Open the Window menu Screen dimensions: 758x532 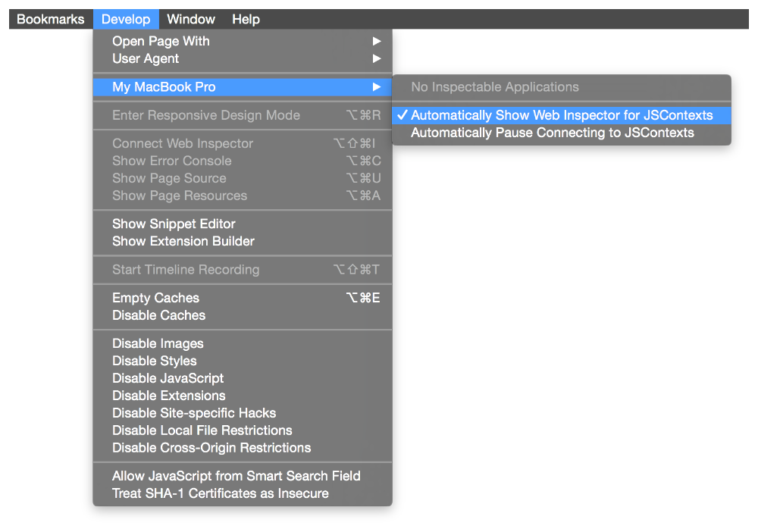pos(191,19)
